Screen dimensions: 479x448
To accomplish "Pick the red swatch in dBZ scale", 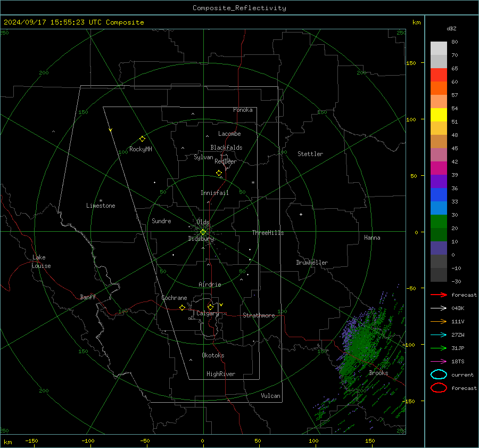I will click(x=439, y=75).
